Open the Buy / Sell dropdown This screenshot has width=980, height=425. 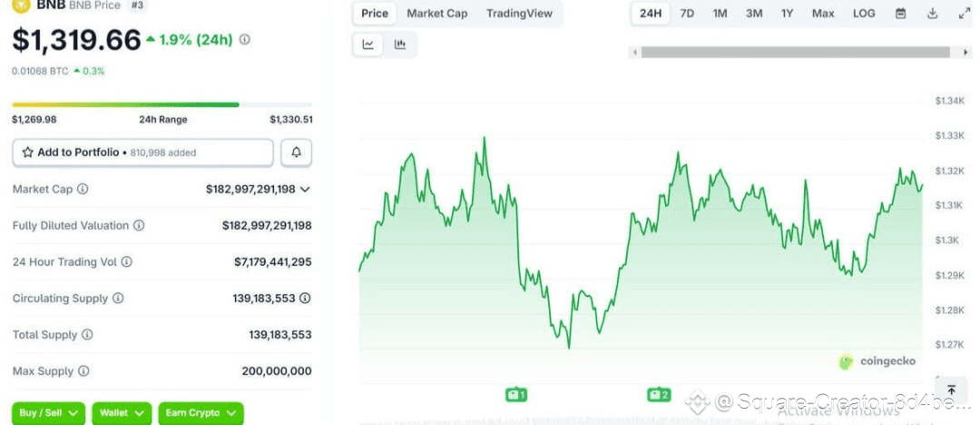[49, 413]
